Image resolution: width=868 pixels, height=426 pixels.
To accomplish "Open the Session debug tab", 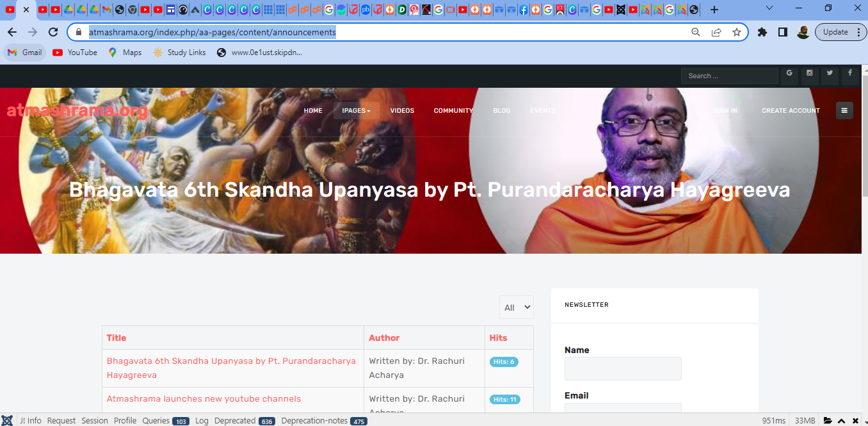I will point(95,421).
